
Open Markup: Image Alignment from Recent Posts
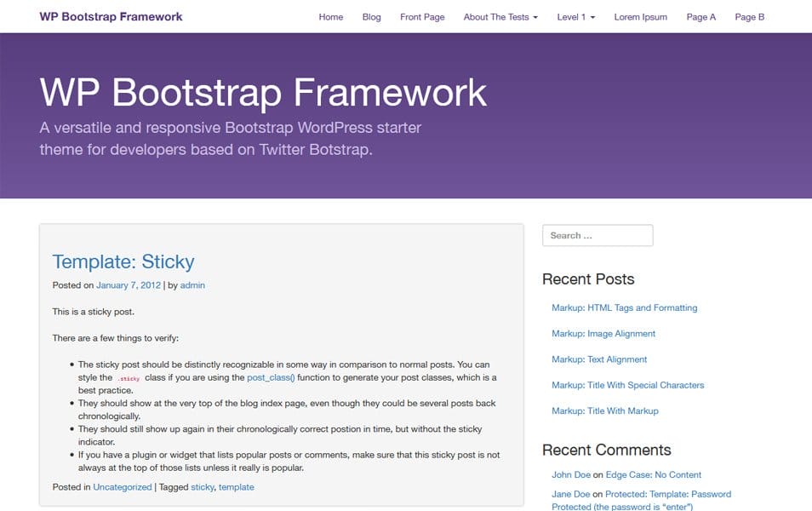603,333
